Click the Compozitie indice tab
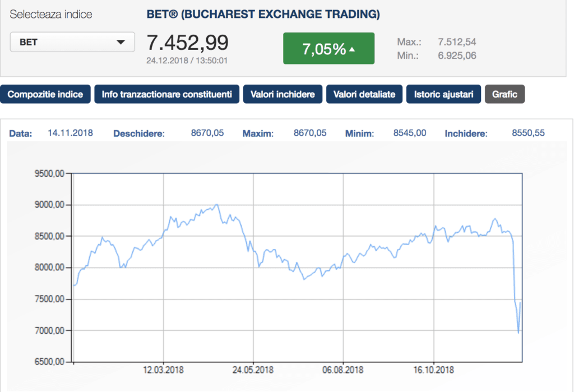574x392 pixels. coord(45,94)
